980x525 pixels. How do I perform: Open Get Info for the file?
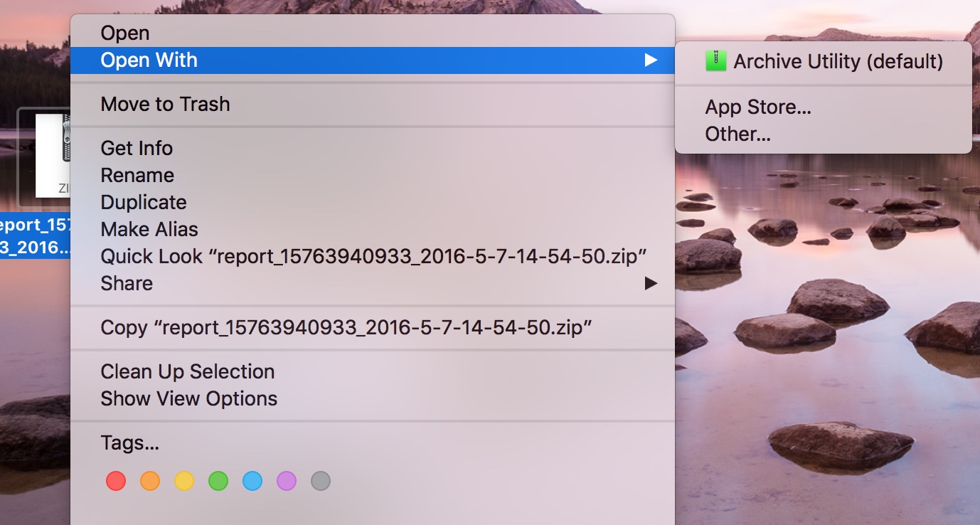(137, 149)
